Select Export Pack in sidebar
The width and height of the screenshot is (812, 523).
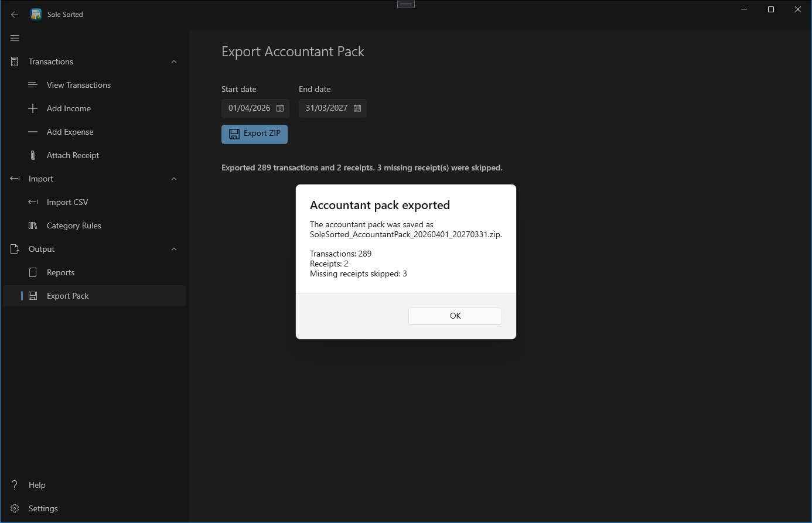coord(94,296)
